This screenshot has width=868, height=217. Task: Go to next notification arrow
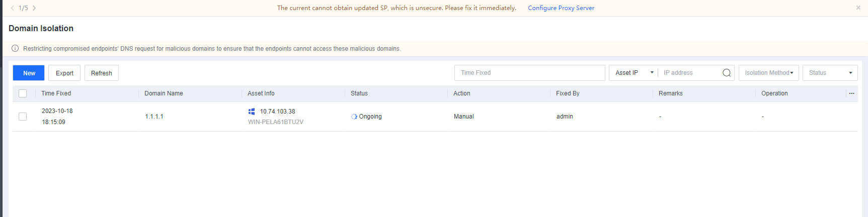[x=34, y=8]
